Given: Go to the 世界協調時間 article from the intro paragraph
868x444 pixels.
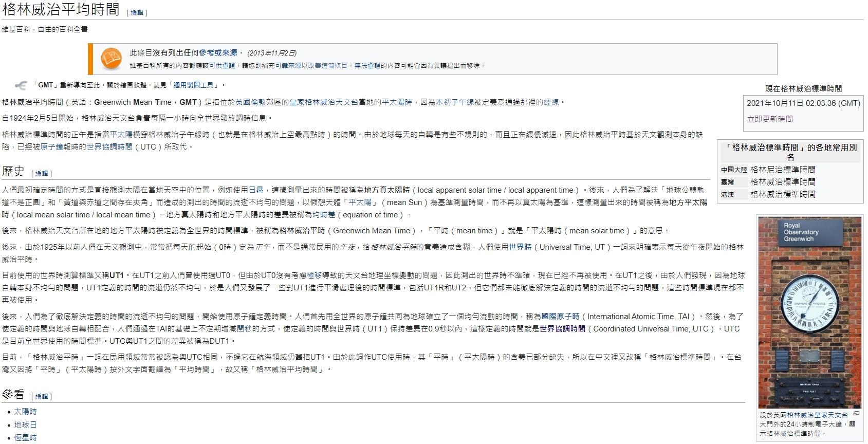Looking at the screenshot, I should [109, 147].
